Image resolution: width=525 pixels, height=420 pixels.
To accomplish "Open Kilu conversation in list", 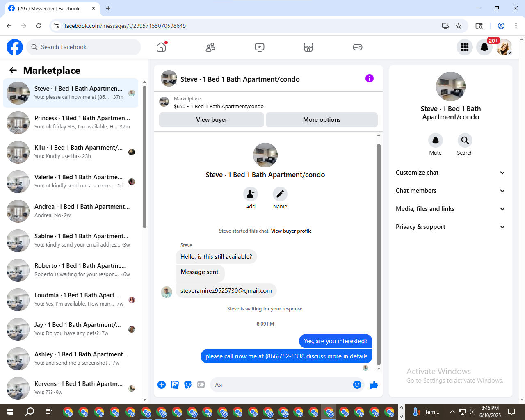I will (71, 152).
